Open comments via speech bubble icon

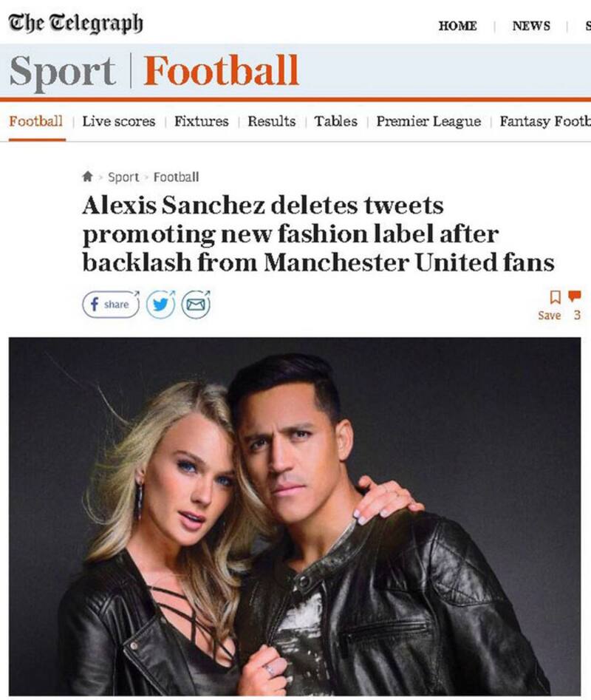575,296
